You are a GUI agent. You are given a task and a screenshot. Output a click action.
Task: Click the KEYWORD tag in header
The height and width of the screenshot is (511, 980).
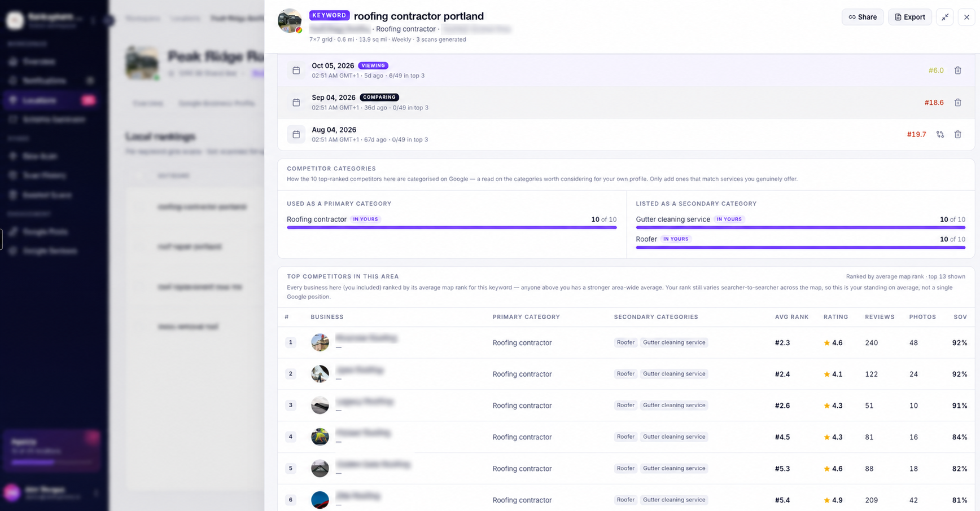point(329,15)
